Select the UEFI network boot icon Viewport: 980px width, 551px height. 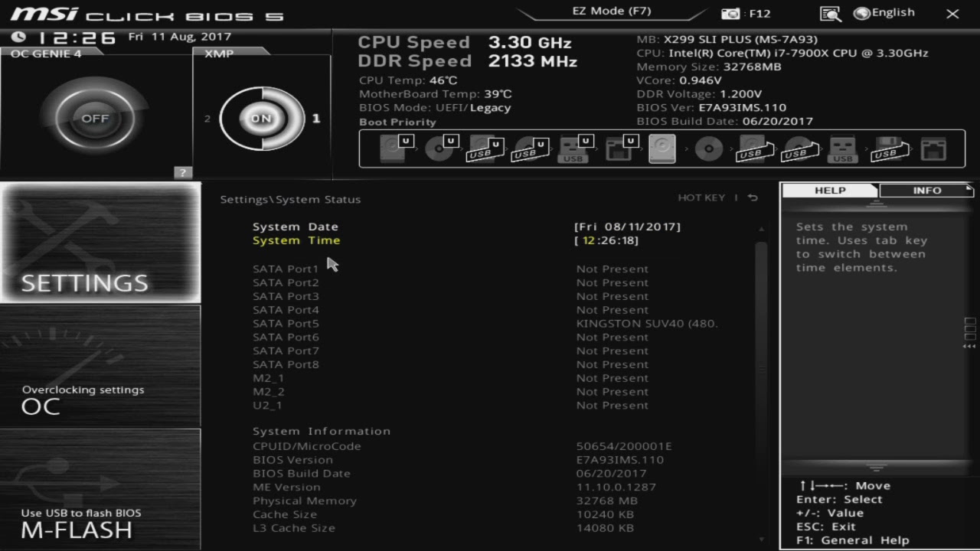click(620, 148)
